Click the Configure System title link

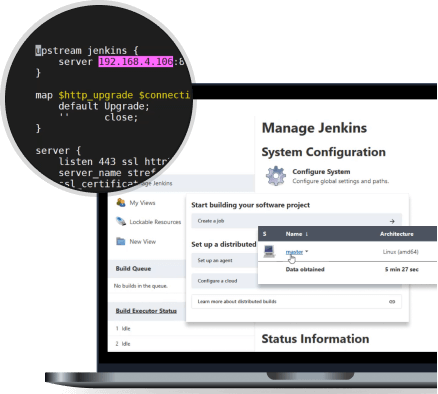pyautogui.click(x=321, y=172)
